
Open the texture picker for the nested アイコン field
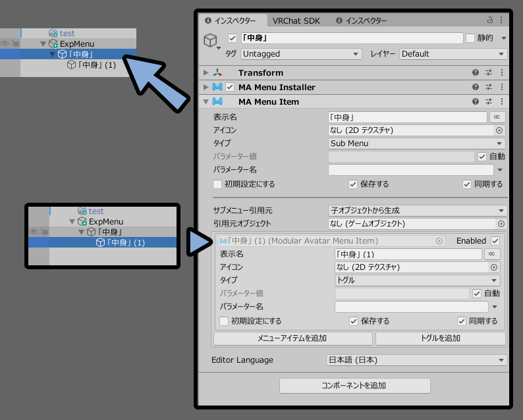click(493, 267)
